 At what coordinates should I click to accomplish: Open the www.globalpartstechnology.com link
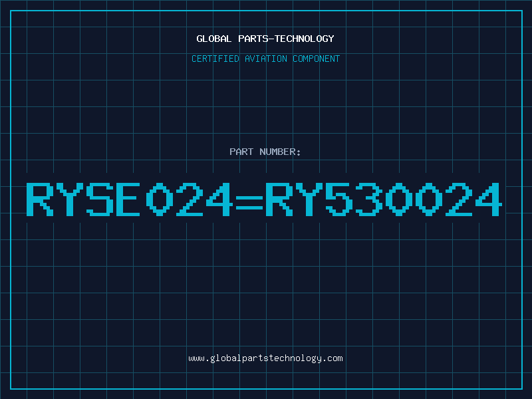point(265,358)
